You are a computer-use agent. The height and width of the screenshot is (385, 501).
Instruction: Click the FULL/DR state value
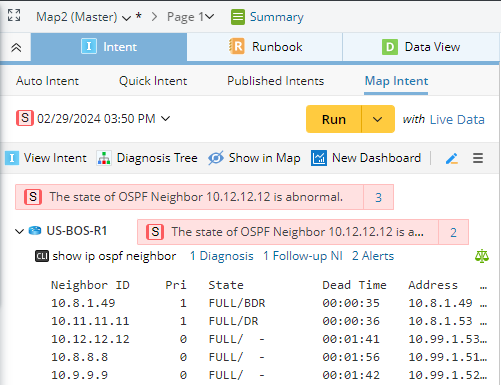point(233,321)
